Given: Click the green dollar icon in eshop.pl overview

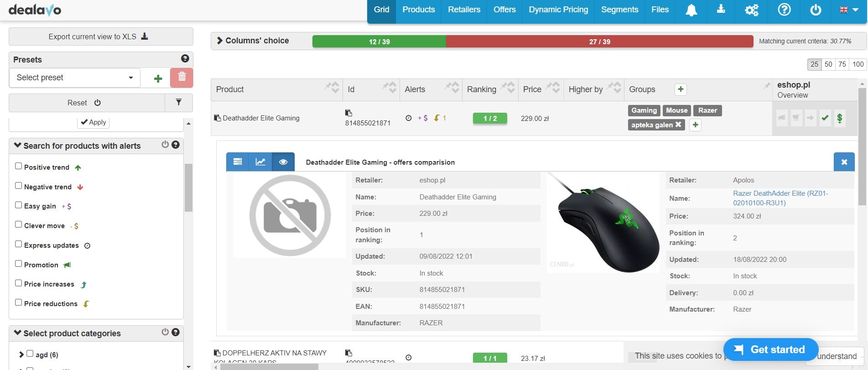Looking at the screenshot, I should tap(840, 118).
